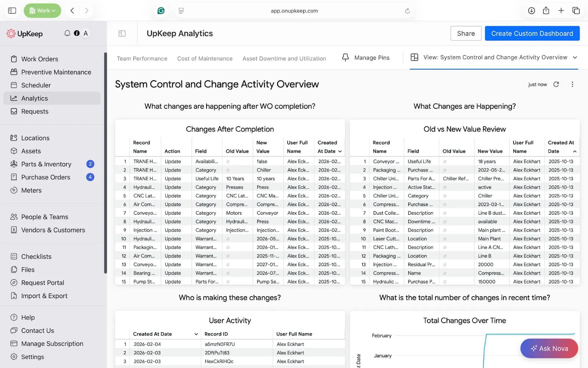588x368 pixels.
Task: Reload the page from the address bar
Action: [x=407, y=11]
